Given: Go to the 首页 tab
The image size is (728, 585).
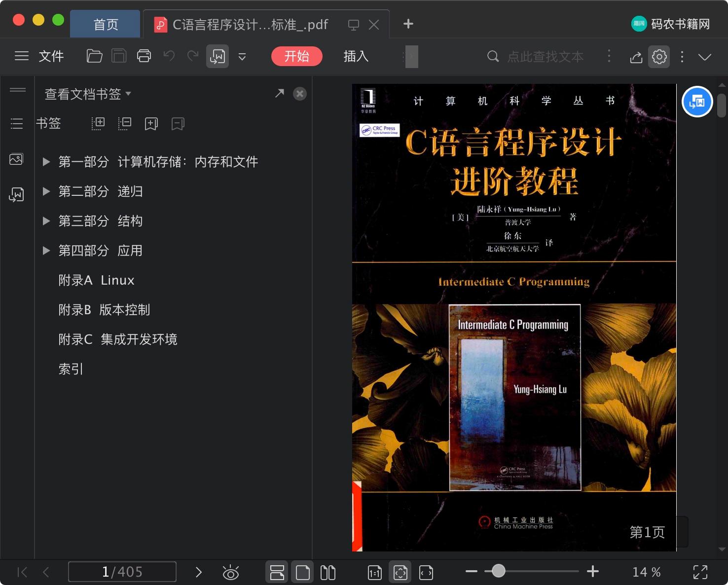Looking at the screenshot, I should tap(106, 24).
